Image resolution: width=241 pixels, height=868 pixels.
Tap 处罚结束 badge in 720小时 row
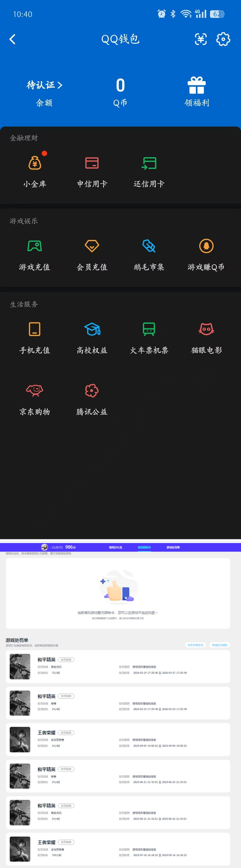point(66,842)
